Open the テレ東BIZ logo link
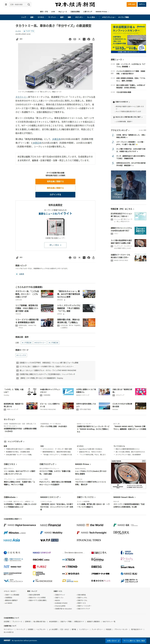 point(40,567)
